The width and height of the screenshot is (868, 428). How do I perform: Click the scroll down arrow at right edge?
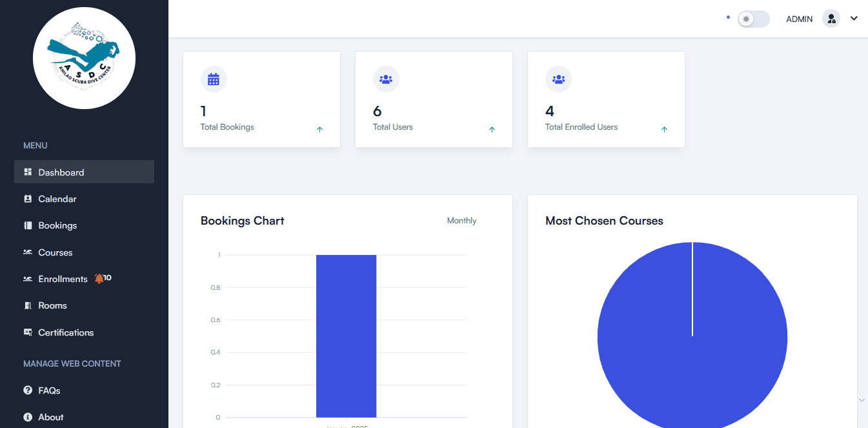[862, 400]
